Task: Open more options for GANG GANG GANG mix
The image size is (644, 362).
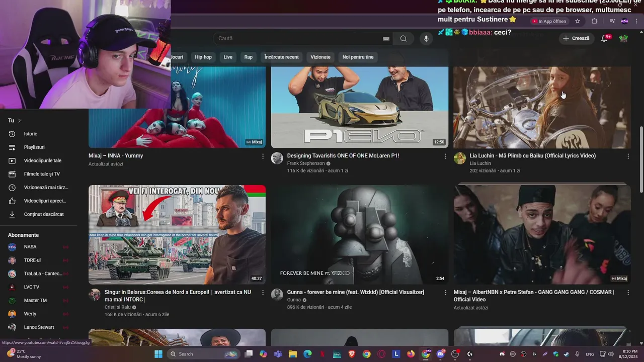Action: 628,293
